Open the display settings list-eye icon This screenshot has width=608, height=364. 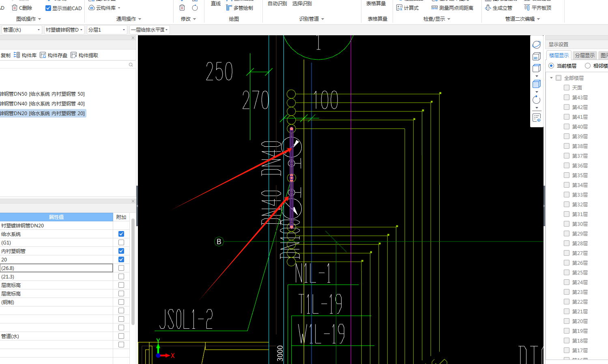pyautogui.click(x=537, y=118)
